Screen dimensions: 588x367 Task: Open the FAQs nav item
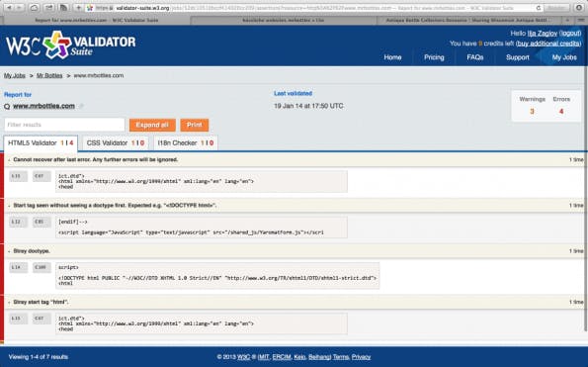click(x=474, y=57)
